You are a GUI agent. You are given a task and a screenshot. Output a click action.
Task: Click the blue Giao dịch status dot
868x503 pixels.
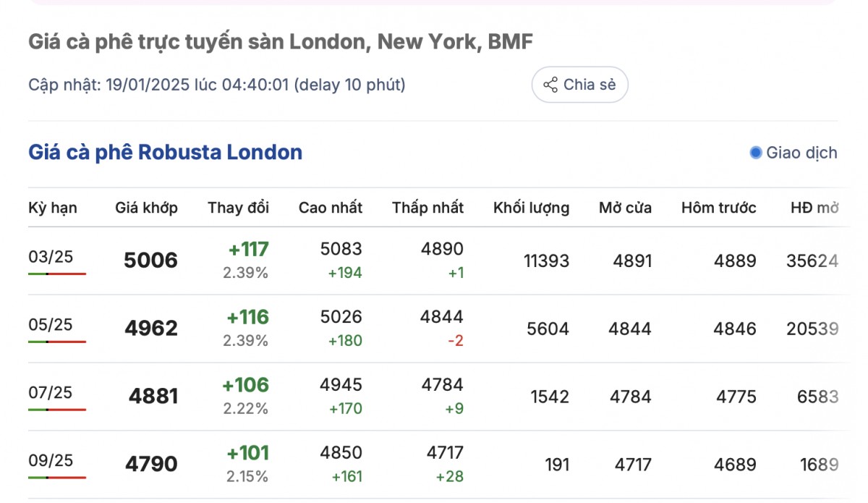coord(756,153)
